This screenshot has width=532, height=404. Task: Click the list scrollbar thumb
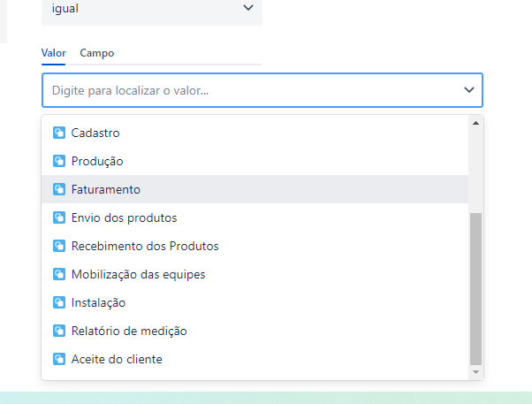tap(476, 287)
